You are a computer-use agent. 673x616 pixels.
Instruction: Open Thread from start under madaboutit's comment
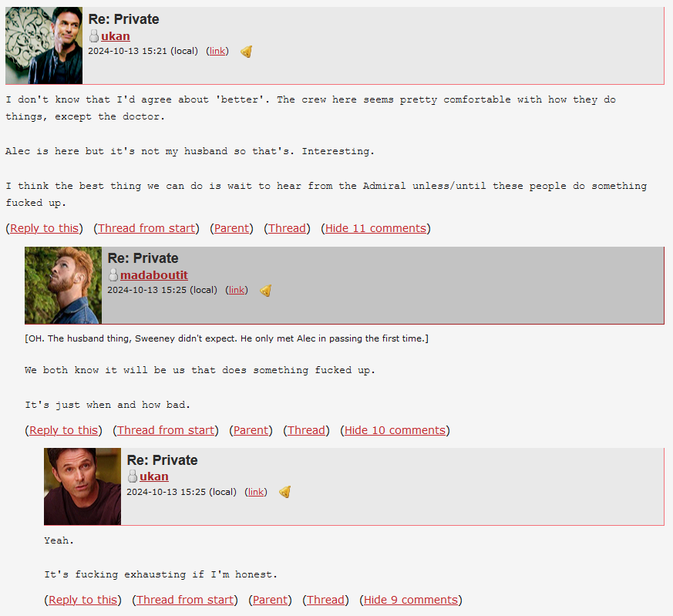click(x=166, y=430)
